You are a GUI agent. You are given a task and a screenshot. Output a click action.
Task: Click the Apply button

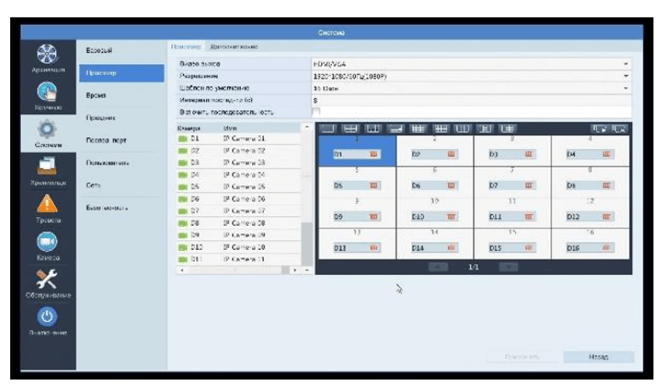click(x=522, y=357)
